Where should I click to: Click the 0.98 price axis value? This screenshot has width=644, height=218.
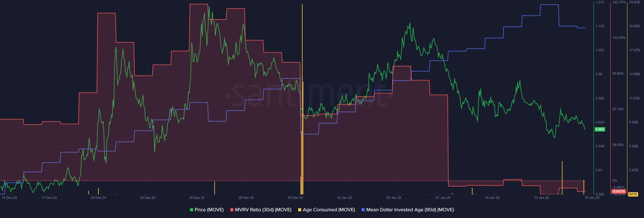click(599, 74)
